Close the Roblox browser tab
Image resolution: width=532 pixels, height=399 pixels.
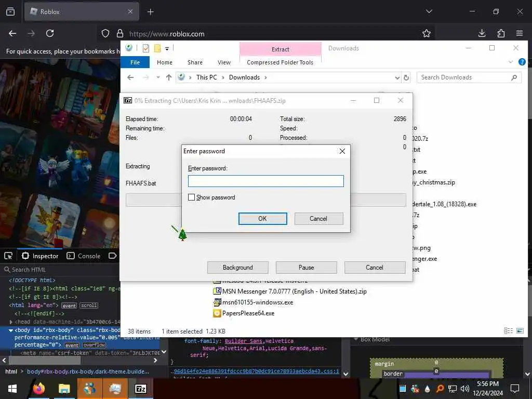(130, 11)
